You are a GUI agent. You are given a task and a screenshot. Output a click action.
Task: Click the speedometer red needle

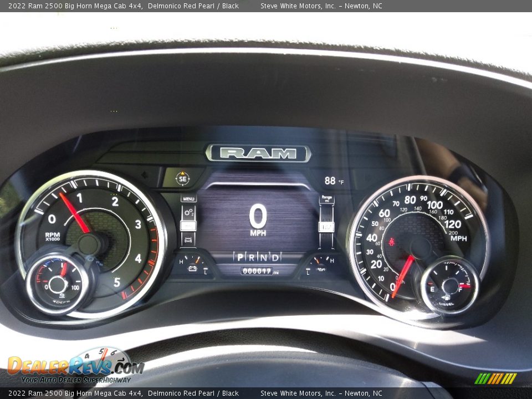(403, 277)
